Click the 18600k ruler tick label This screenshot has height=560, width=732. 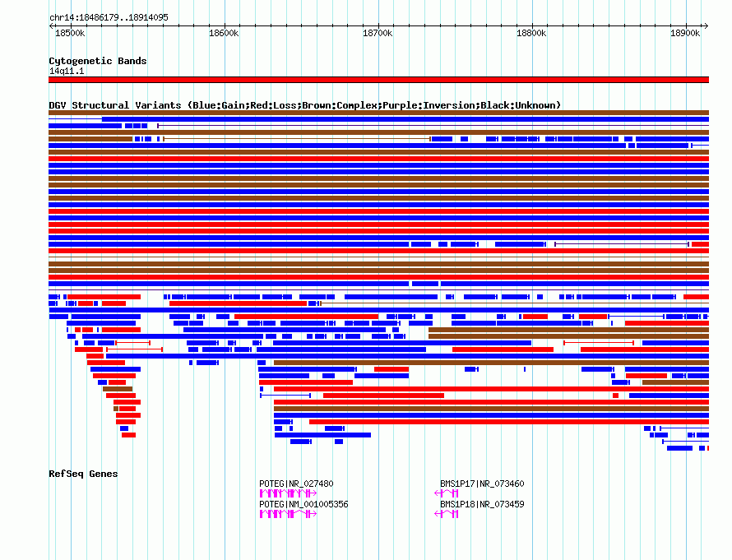pyautogui.click(x=224, y=33)
